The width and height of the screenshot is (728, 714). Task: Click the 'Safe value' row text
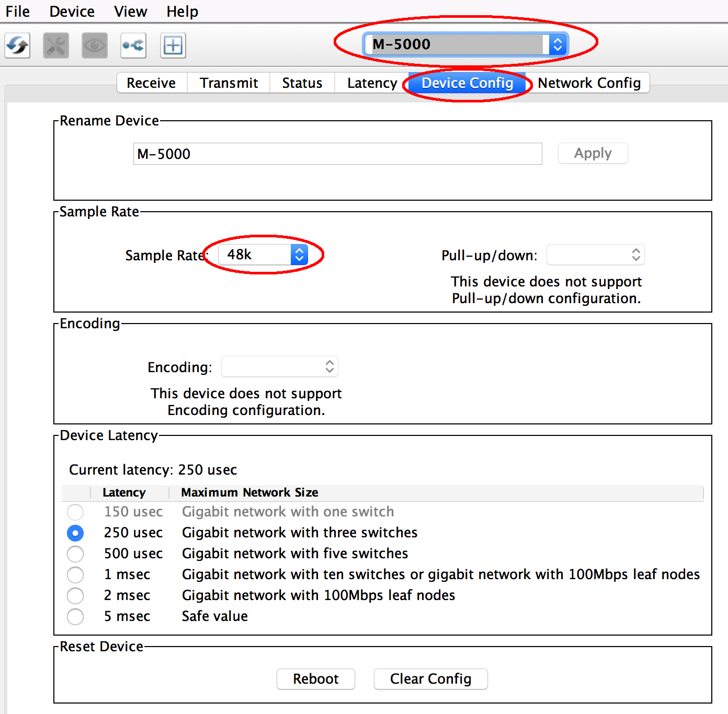pyautogui.click(x=215, y=616)
